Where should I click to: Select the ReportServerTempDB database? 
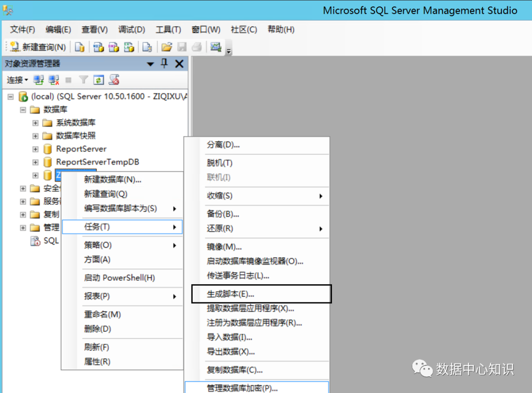pyautogui.click(x=98, y=162)
